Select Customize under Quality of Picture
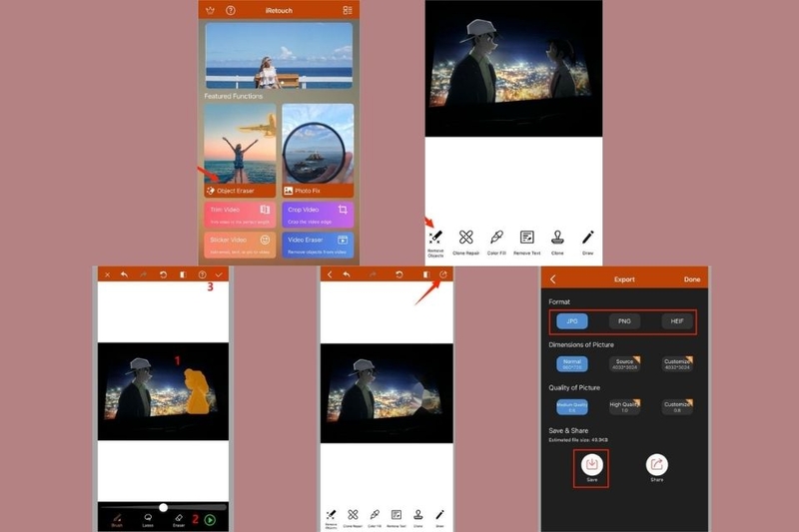 click(x=677, y=407)
